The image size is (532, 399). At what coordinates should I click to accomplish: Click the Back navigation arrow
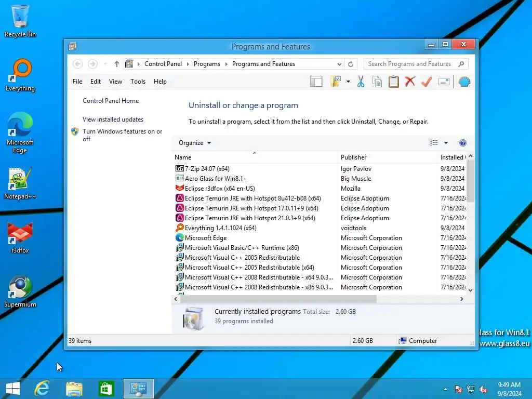click(78, 64)
